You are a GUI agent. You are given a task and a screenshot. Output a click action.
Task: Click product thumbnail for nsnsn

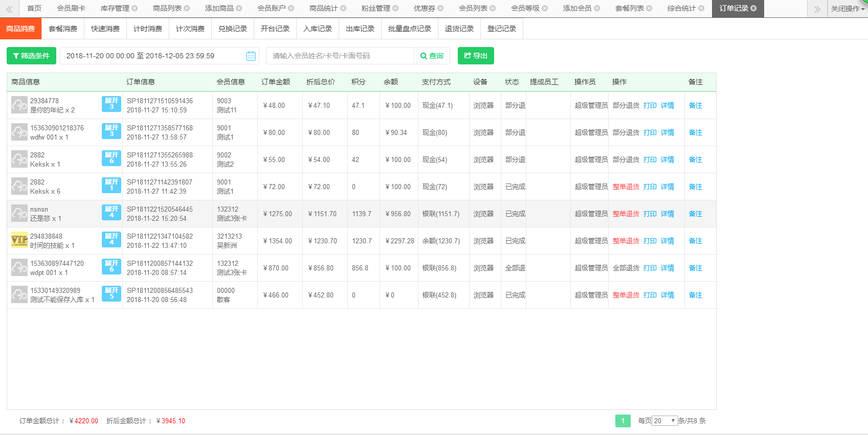(19, 213)
